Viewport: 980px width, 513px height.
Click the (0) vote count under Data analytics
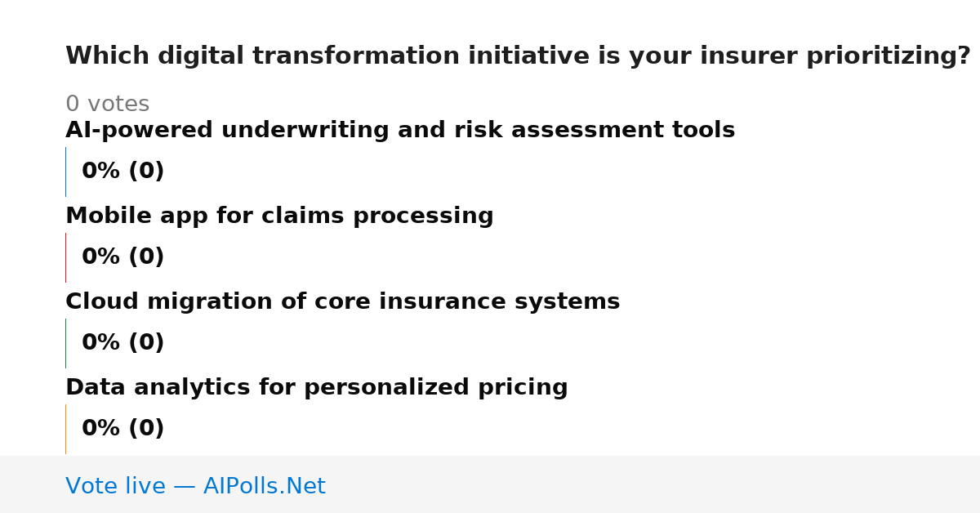tap(146, 429)
